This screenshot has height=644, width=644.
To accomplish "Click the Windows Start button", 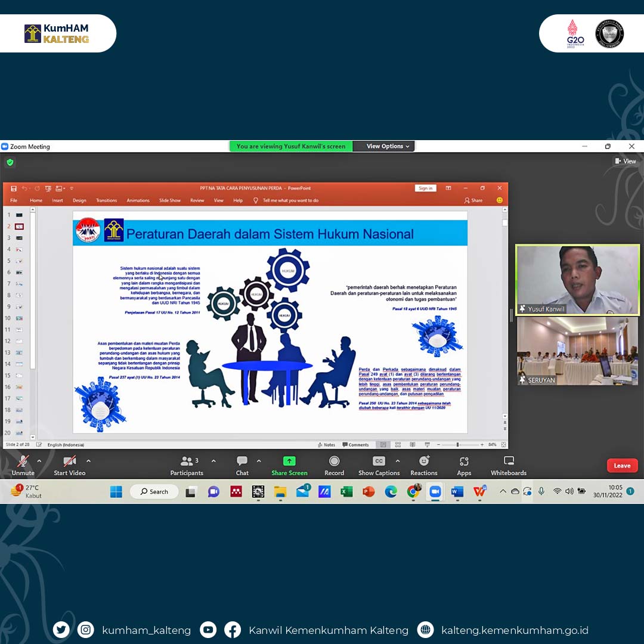I will pos(116,492).
